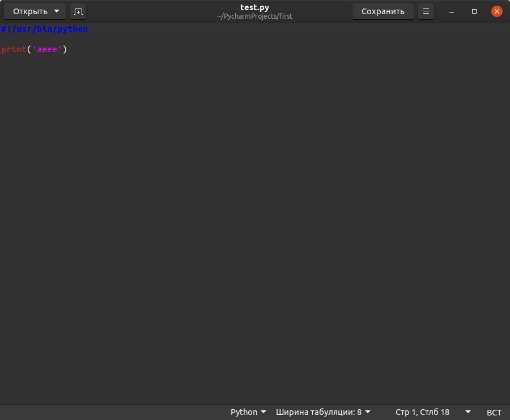
Task: Click the 'aeee' string literal
Action: tap(47, 49)
